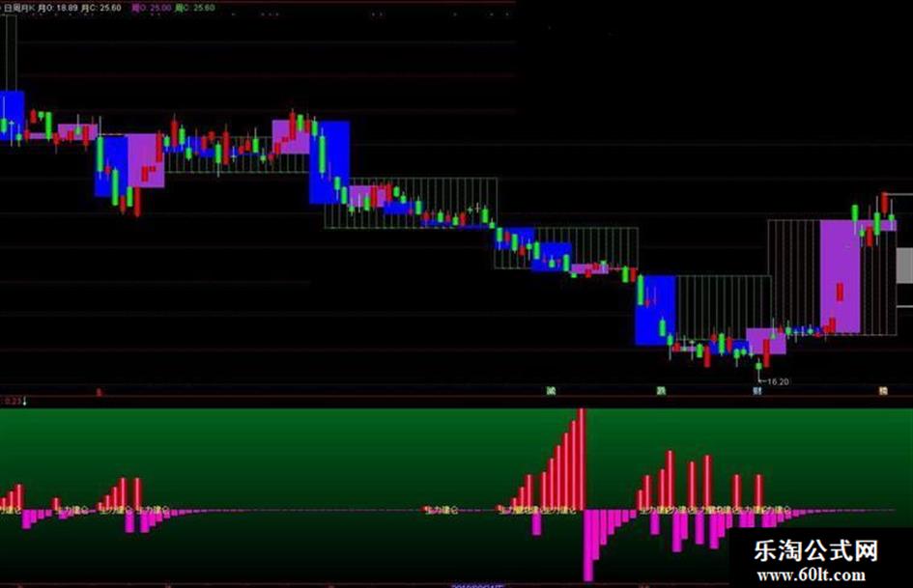The width and height of the screenshot is (913, 588).
Task: Select the small red event marker on the left of the timeline
Action: 99,392
